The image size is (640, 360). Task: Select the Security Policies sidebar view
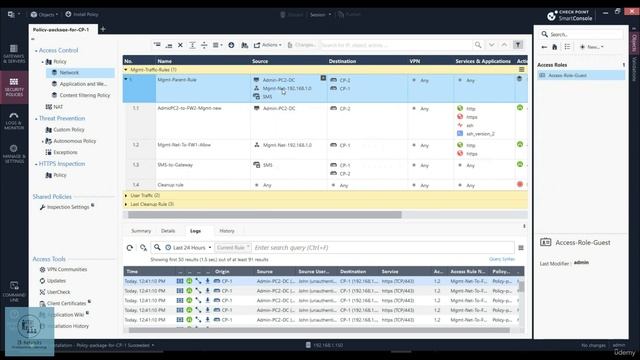tap(14, 87)
